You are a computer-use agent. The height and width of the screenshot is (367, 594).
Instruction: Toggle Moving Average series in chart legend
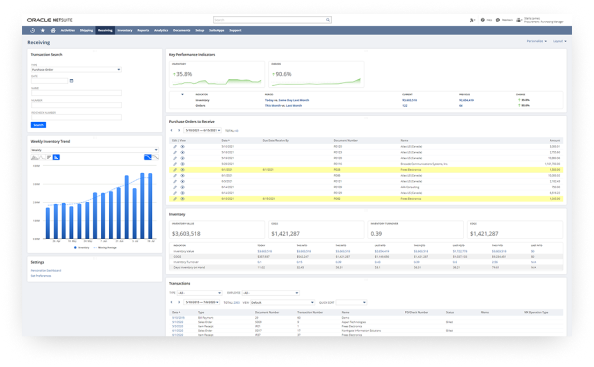click(105, 247)
